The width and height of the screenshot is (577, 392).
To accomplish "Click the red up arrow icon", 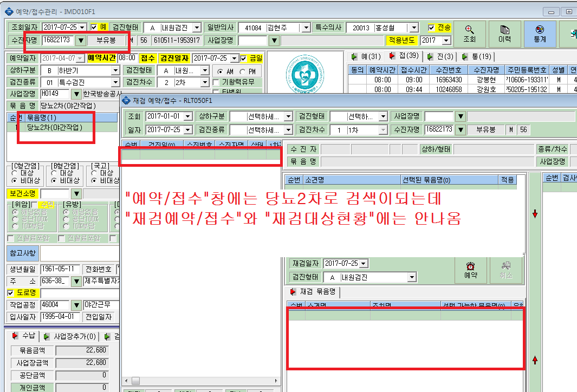I will click(x=535, y=360).
